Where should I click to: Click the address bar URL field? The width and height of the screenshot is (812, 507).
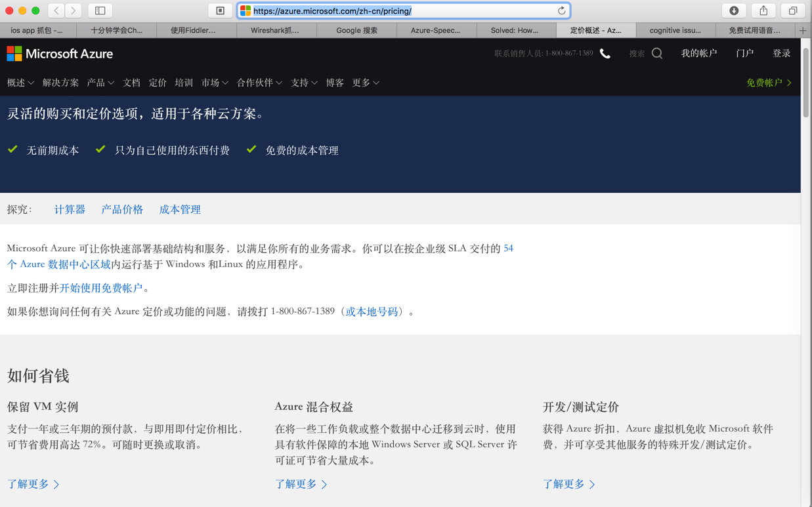coord(403,10)
